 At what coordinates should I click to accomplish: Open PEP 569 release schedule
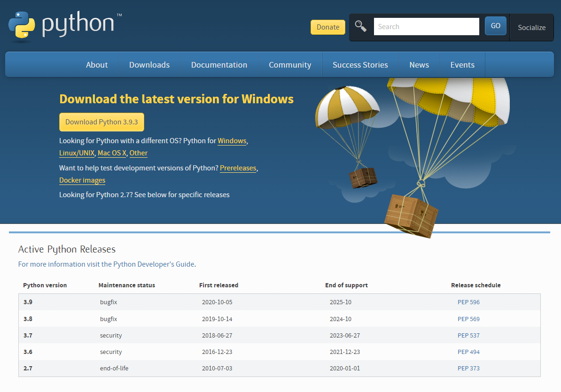(x=468, y=319)
